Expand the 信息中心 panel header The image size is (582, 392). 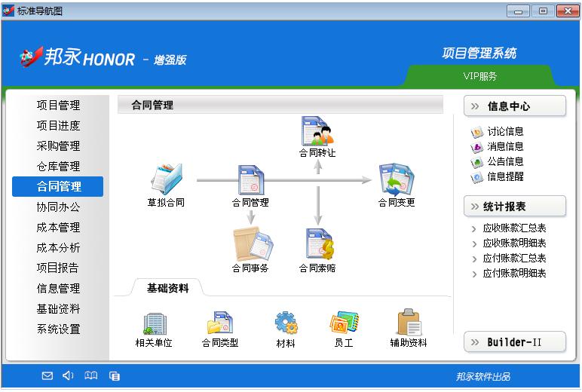[x=515, y=106]
